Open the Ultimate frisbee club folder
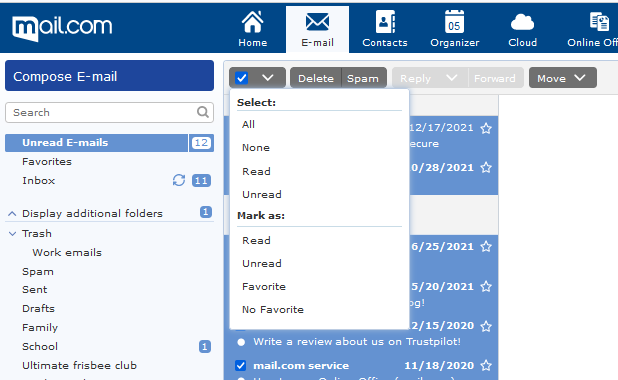The height and width of the screenshot is (380, 618). [x=79, y=365]
